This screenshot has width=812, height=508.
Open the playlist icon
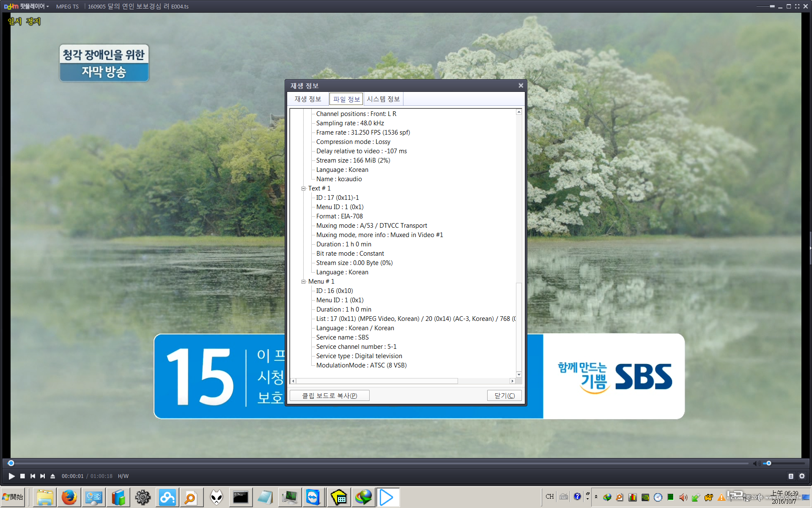point(790,476)
